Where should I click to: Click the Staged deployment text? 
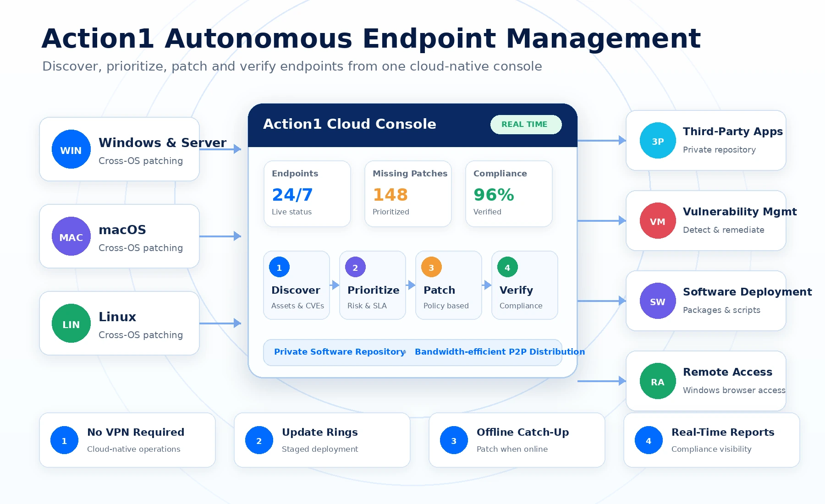tap(320, 449)
